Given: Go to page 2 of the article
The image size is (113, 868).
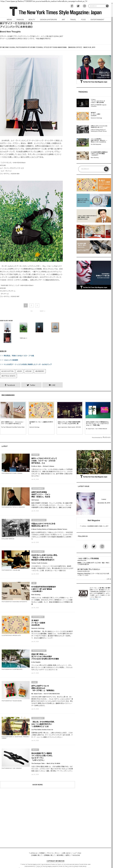Looking at the screenshot, I should click(31, 305).
